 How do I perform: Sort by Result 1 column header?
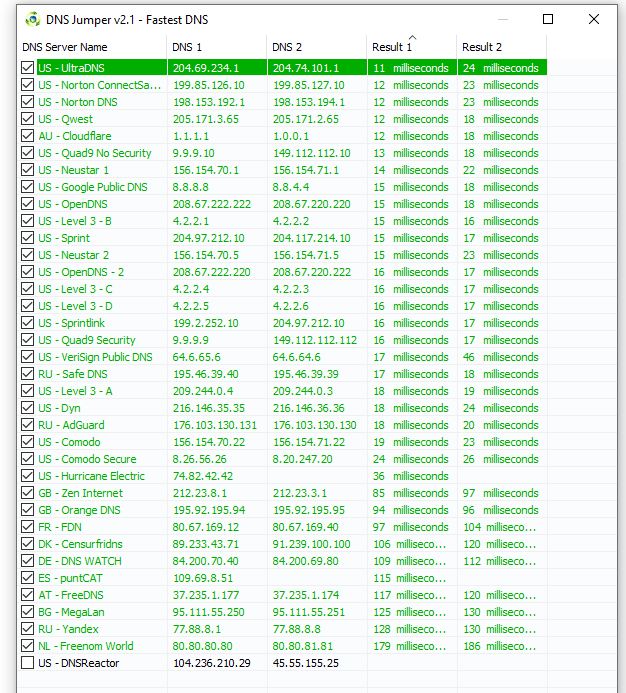pyautogui.click(x=412, y=47)
